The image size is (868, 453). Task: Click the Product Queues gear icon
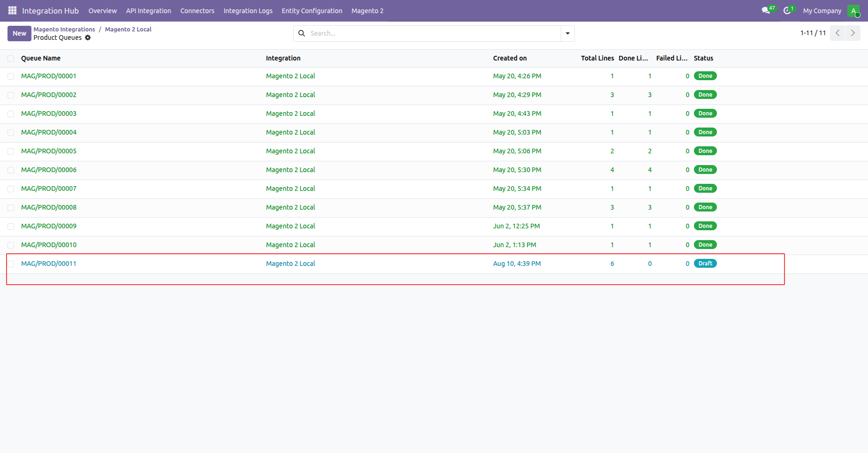(x=88, y=38)
